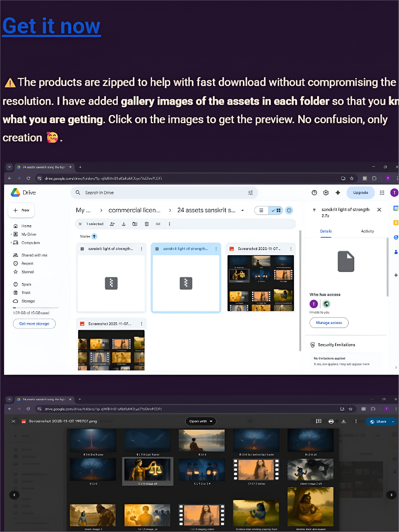Select the Details tab
The height and width of the screenshot is (532, 399).
tap(326, 231)
